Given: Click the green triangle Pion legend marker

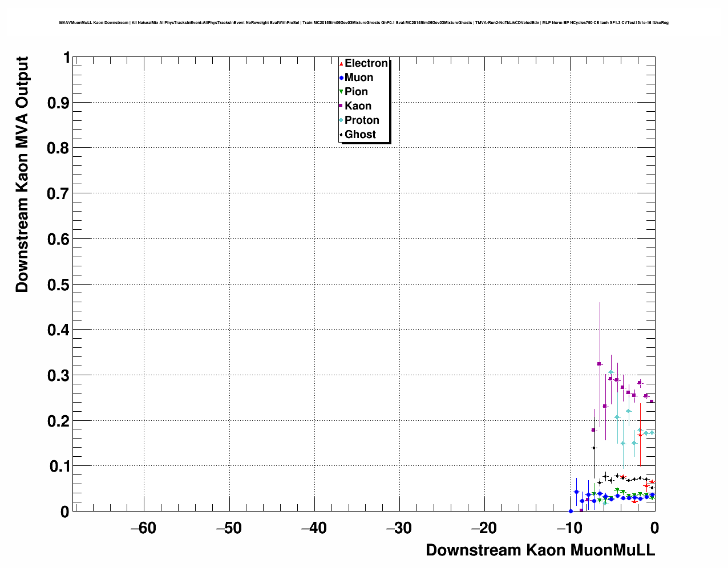Looking at the screenshot, I should coord(341,92).
